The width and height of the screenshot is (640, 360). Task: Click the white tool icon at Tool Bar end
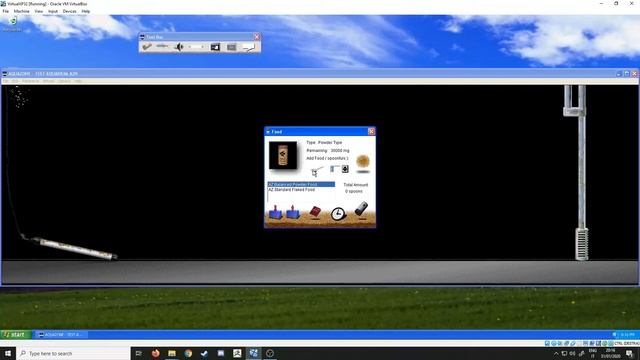pos(249,48)
